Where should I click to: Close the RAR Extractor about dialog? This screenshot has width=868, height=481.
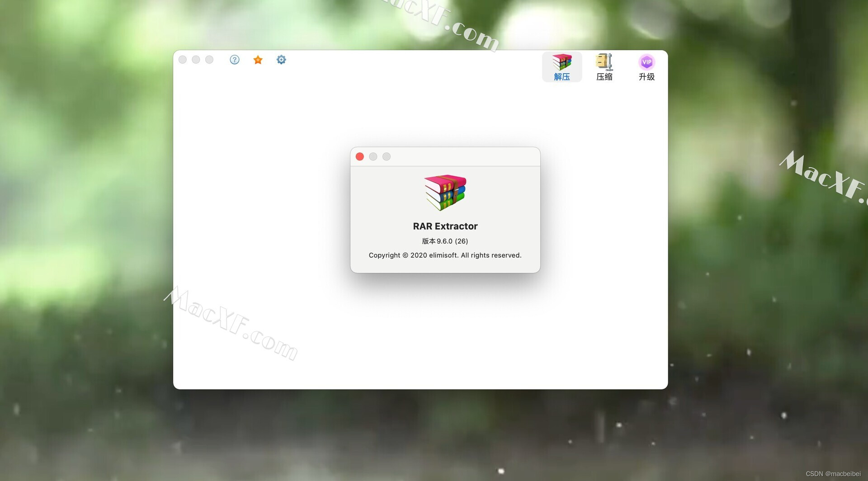360,156
